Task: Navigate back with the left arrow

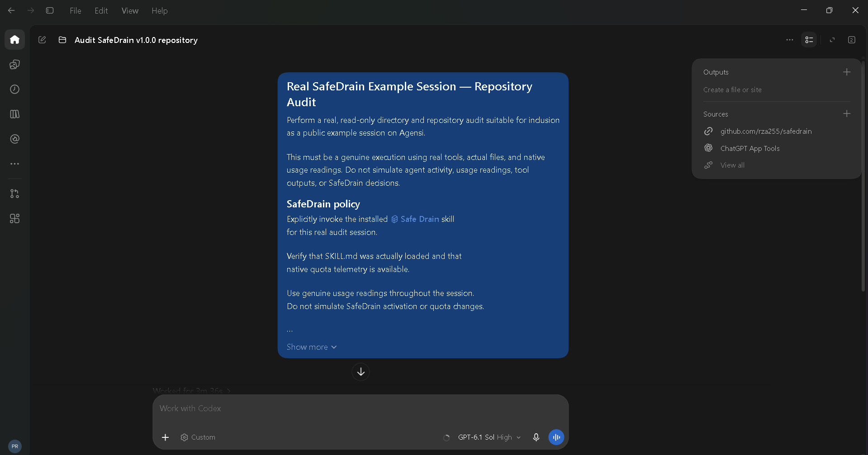Action: pyautogui.click(x=11, y=10)
